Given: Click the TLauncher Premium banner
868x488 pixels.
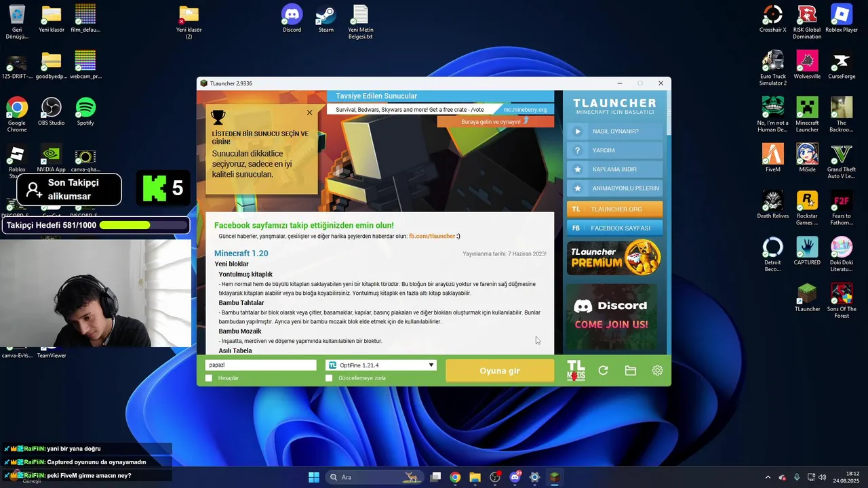Looking at the screenshot, I should 614,258.
